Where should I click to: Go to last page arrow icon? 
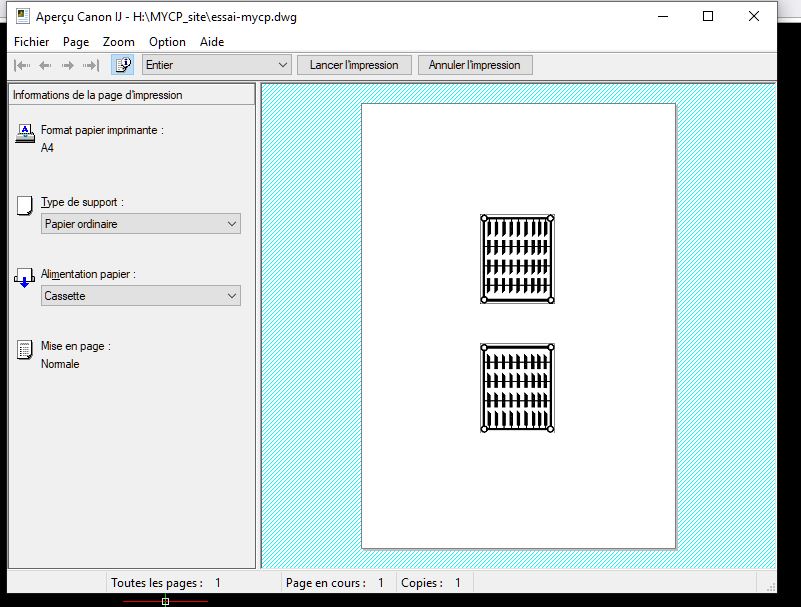(91, 65)
